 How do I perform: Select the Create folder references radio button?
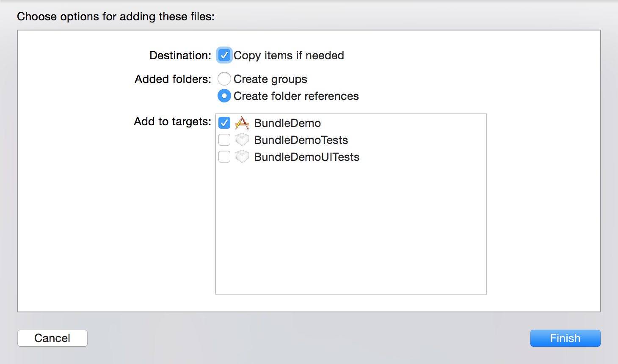(224, 96)
